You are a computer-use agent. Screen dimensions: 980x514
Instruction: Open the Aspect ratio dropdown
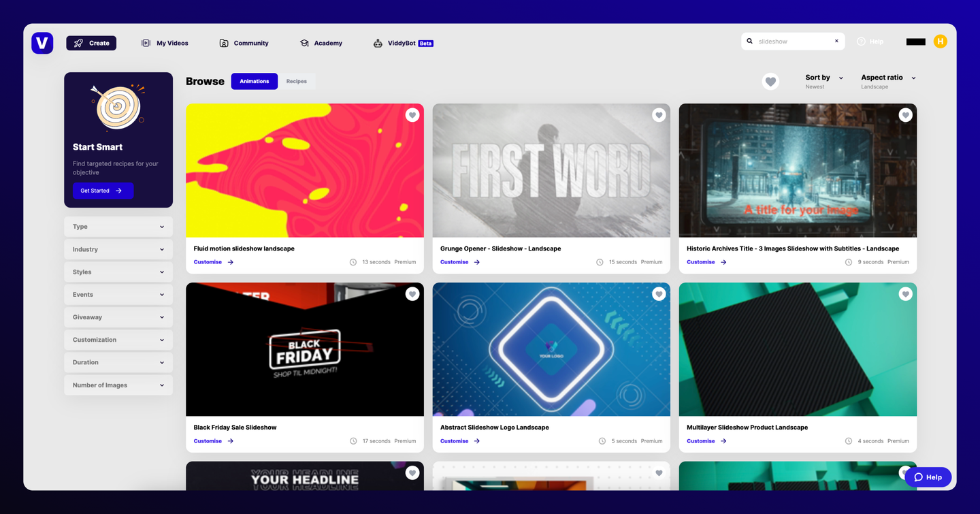tap(887, 78)
